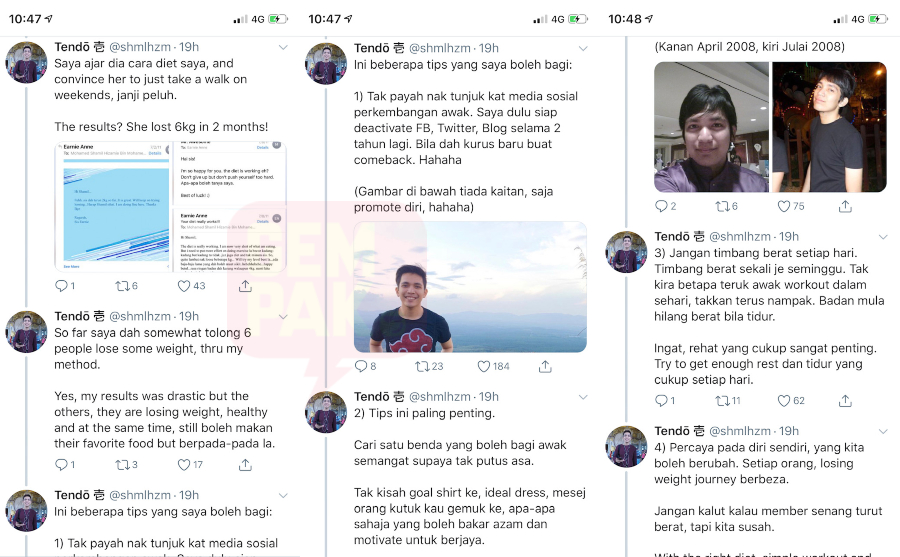Image resolution: width=900 pixels, height=557 pixels.
Task: Open the sunset selfie photo
Action: [470, 287]
